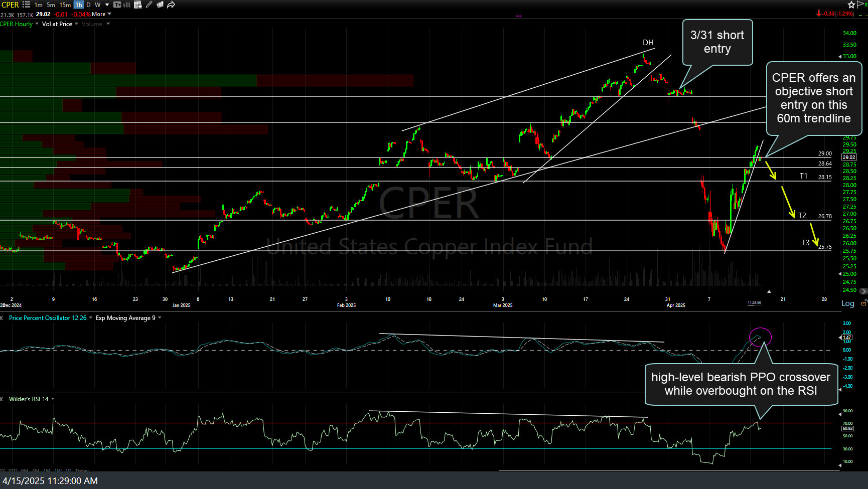Star CPER as a favorite

[x=851, y=5]
